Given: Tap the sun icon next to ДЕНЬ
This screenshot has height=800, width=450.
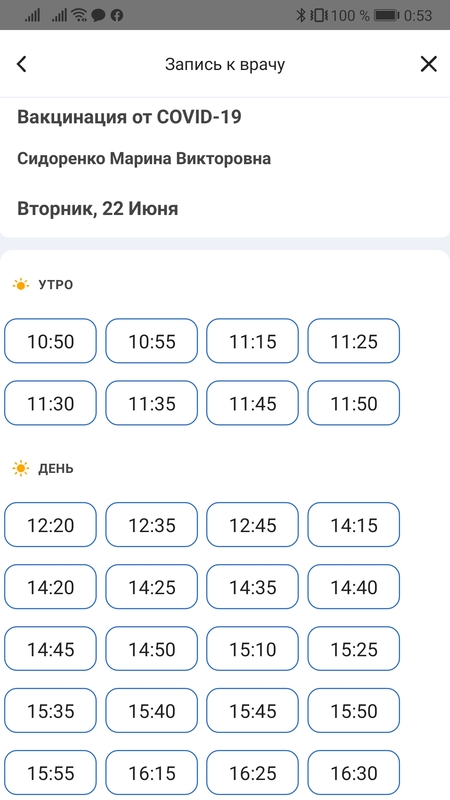Looking at the screenshot, I should point(21,468).
